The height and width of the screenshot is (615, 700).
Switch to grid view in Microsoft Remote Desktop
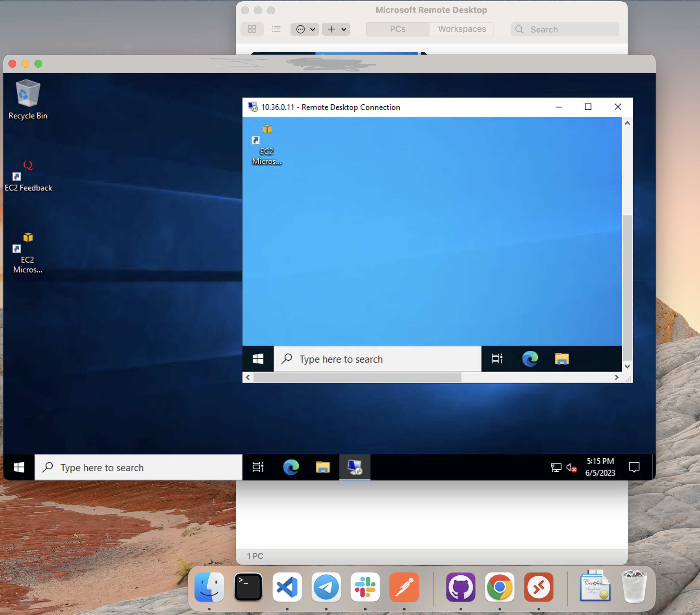point(252,29)
